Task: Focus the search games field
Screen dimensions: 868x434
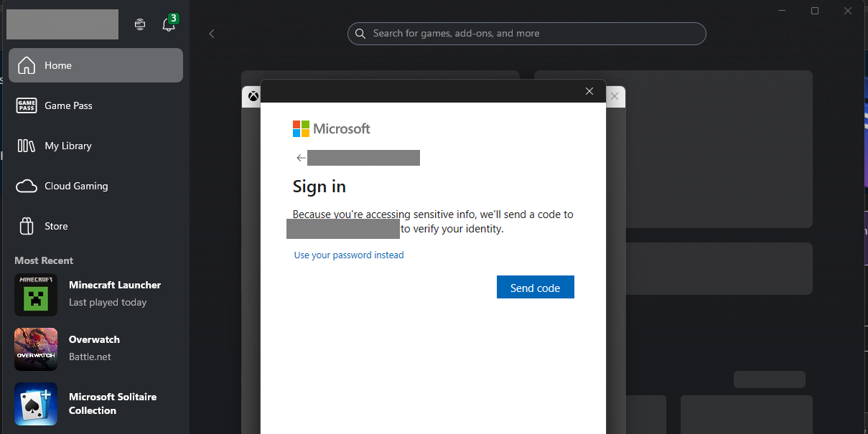Action: [x=527, y=34]
